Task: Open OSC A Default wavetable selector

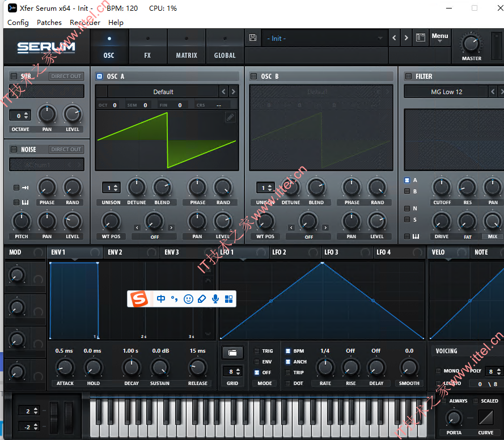Action: [163, 92]
